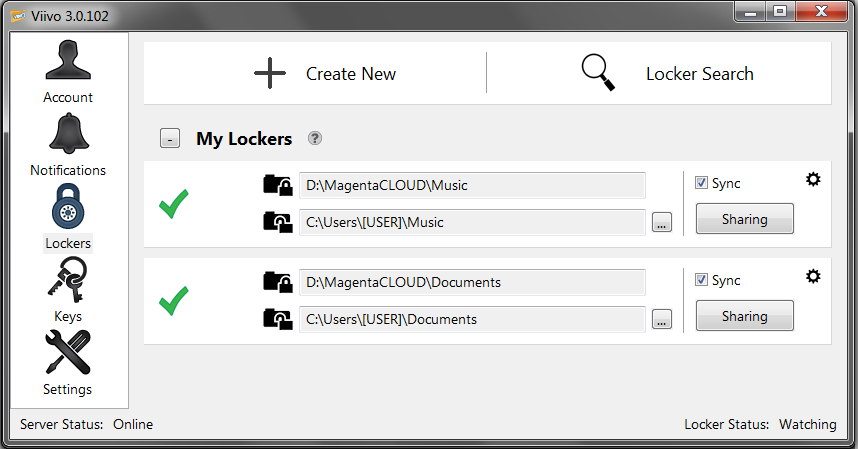
Task: Open Notifications bell icon
Action: click(68, 135)
